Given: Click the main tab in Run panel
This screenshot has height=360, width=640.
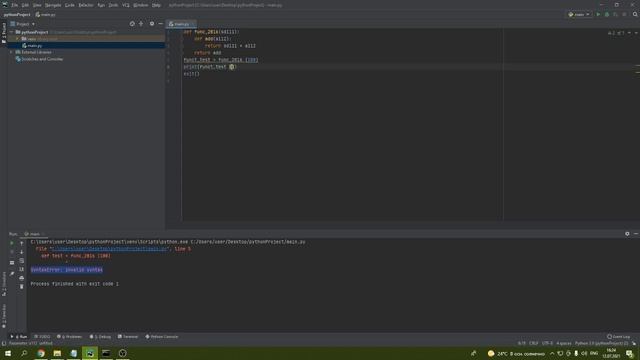Looking at the screenshot, I should (x=34, y=234).
